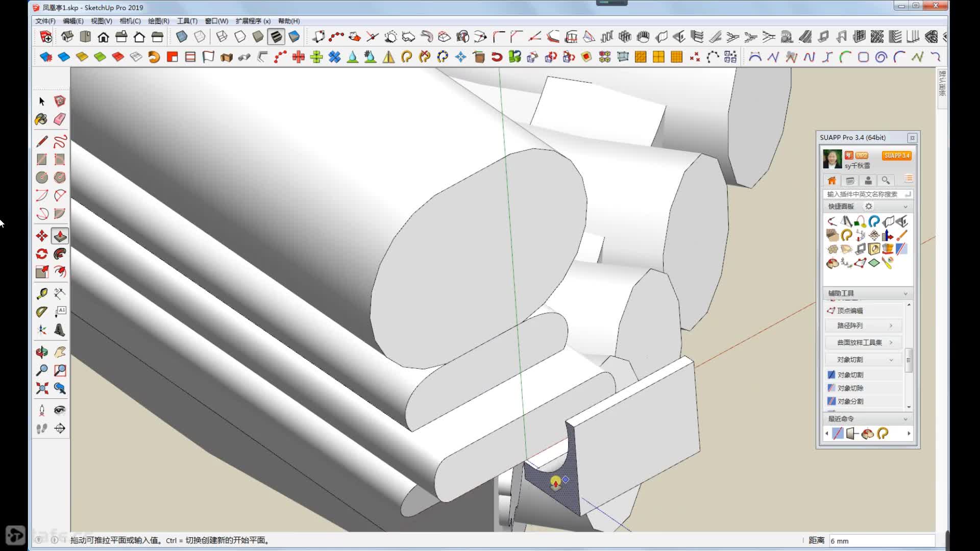Select the arrow Select tool
This screenshot has width=980, height=551.
pos(42,101)
